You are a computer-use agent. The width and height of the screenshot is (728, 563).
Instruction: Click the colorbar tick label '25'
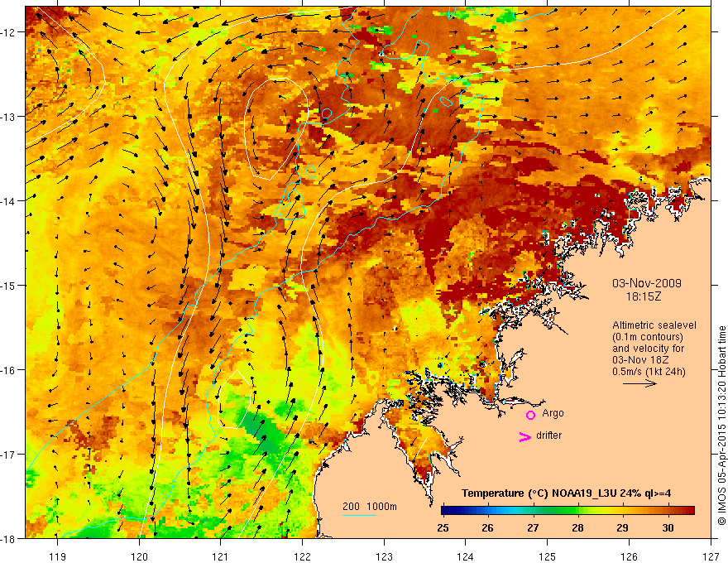click(x=443, y=527)
